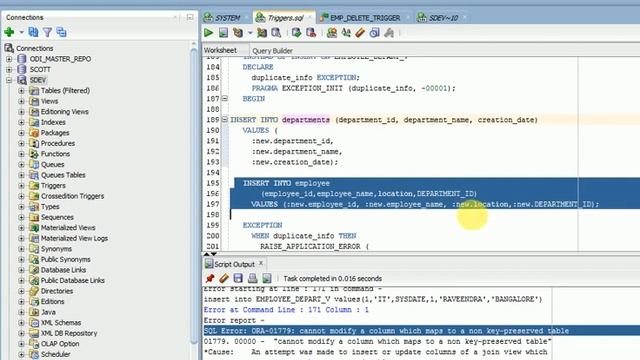This screenshot has width=640, height=360.
Task: Open the dropdown arrow beside New Connection
Action: point(21,32)
